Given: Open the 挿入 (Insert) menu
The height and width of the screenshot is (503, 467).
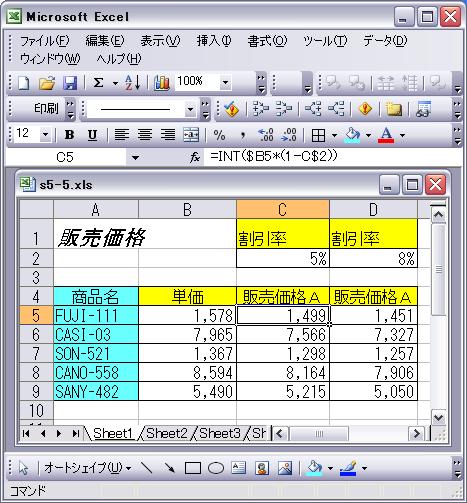Looking at the screenshot, I should click(214, 41).
